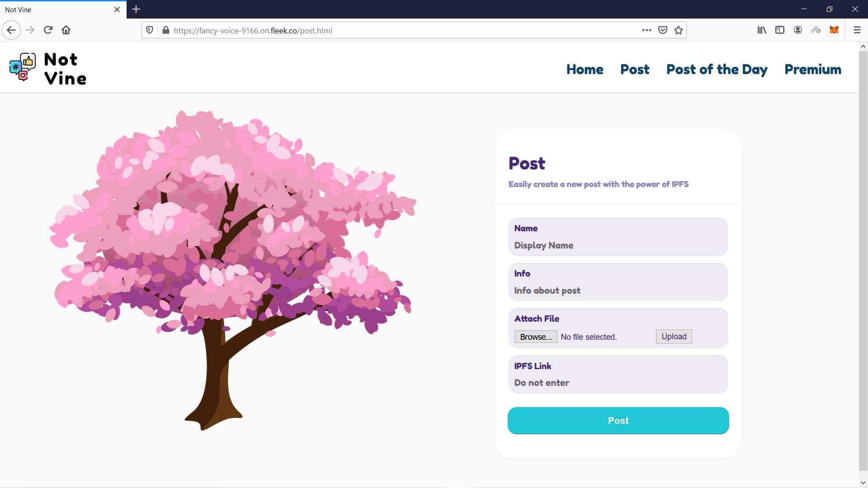Screen dimensions: 868x488
Task: Navigate to the Home menu item
Action: (x=585, y=70)
